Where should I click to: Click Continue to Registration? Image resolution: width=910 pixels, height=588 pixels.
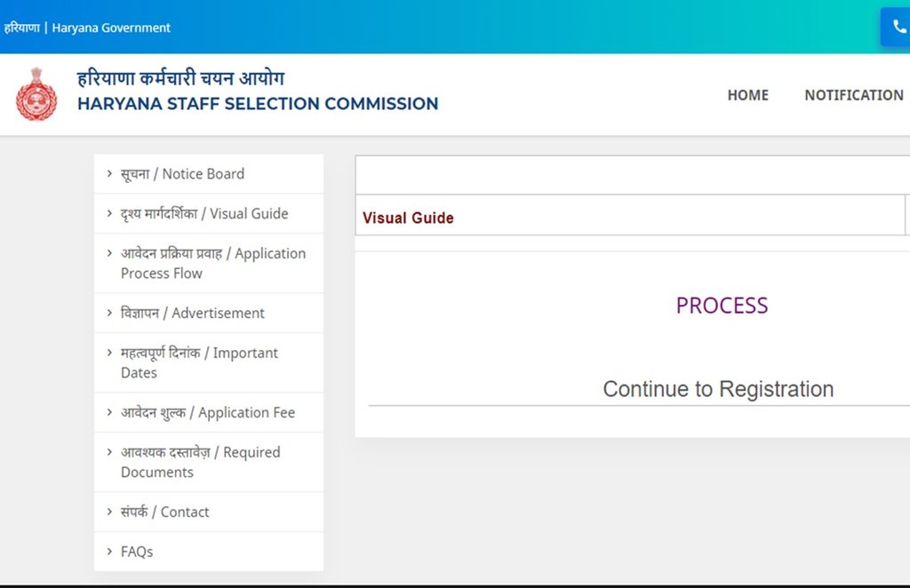click(x=718, y=389)
